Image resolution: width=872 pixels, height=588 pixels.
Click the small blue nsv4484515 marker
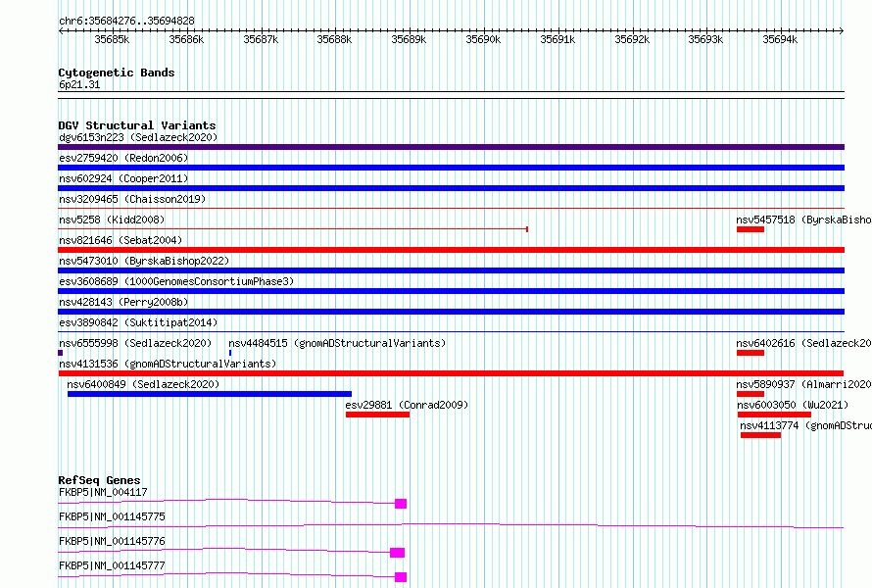pos(230,353)
